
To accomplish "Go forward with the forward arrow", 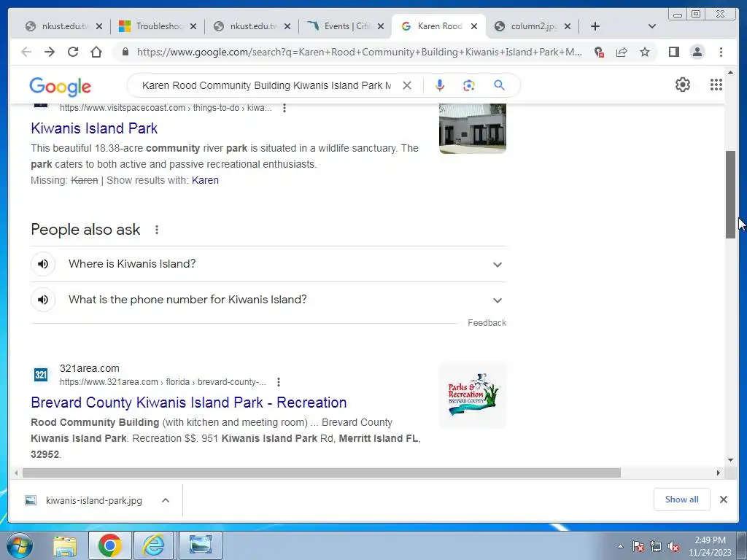I will (50, 52).
